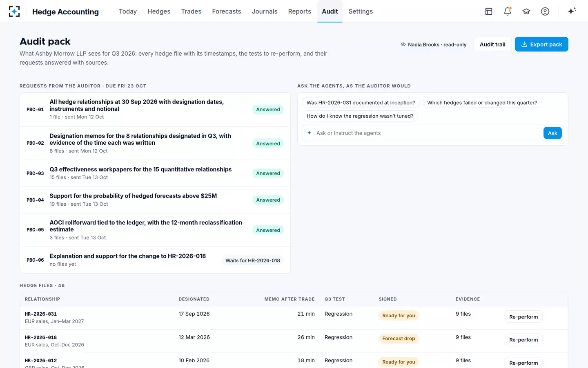Click the 'Waits for HR-2026-018' status badge
This screenshot has width=588, height=368.
click(x=253, y=260)
